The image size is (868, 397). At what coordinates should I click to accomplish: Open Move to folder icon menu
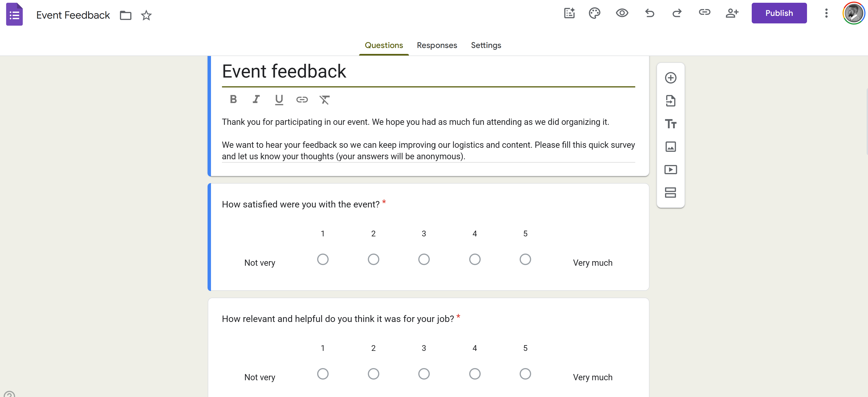pos(125,15)
